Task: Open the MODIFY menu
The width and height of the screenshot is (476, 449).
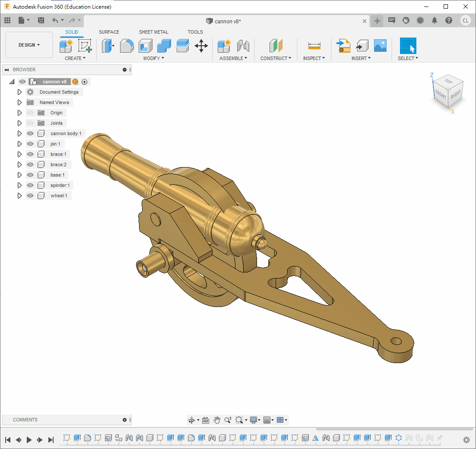Action: click(153, 58)
